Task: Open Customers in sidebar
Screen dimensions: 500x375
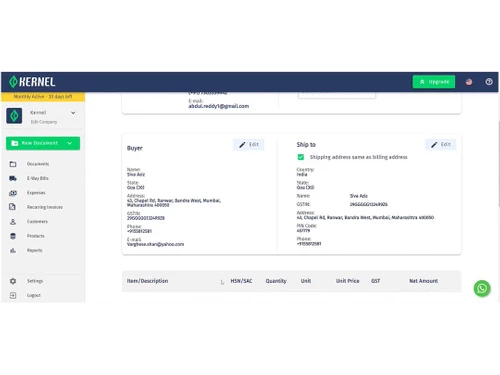Action: [x=37, y=221]
